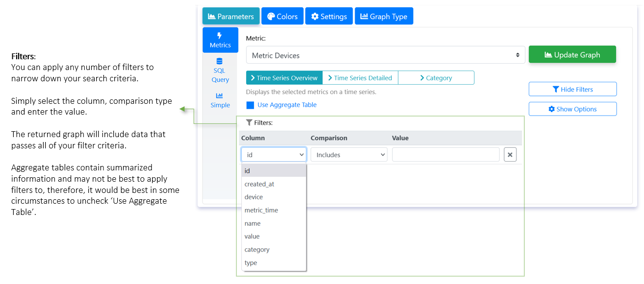This screenshot has width=644, height=284.
Task: Click the Use Aggregate Table label text
Action: (x=287, y=105)
